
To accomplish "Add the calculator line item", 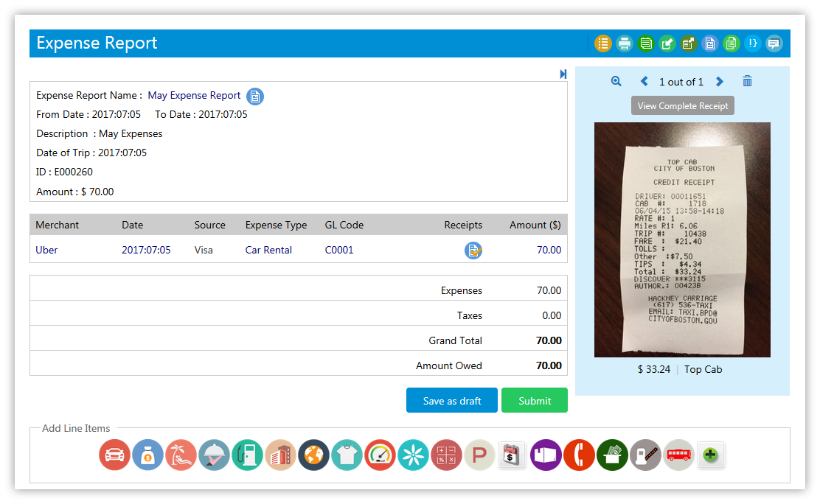I will click(446, 455).
